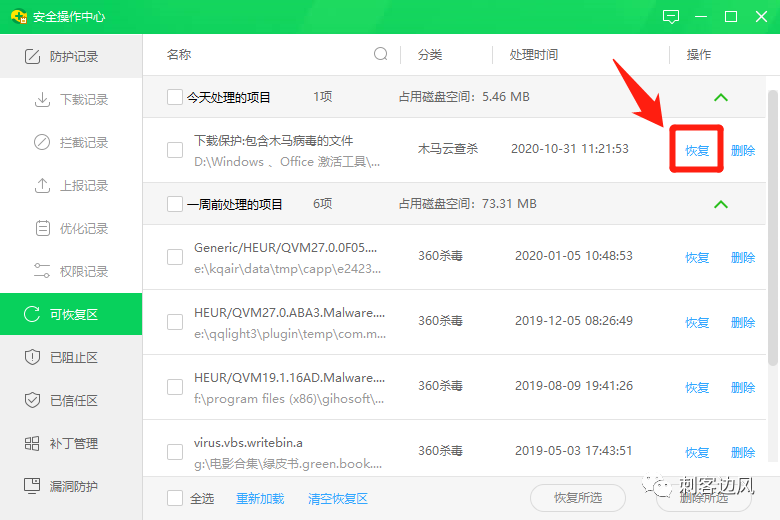Restore the HEUR/QVM27.0.ABA3.Malware item
This screenshot has width=780, height=520.
697,322
